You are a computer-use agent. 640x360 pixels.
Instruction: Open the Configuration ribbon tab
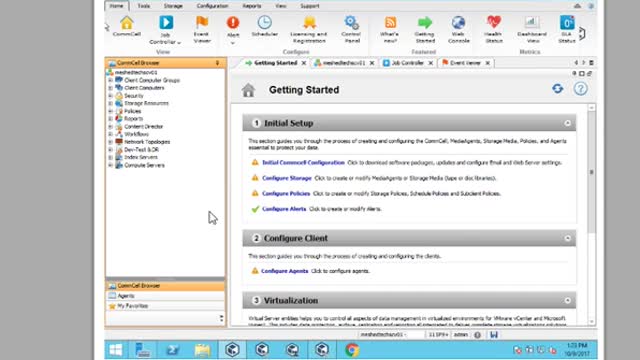point(212,6)
